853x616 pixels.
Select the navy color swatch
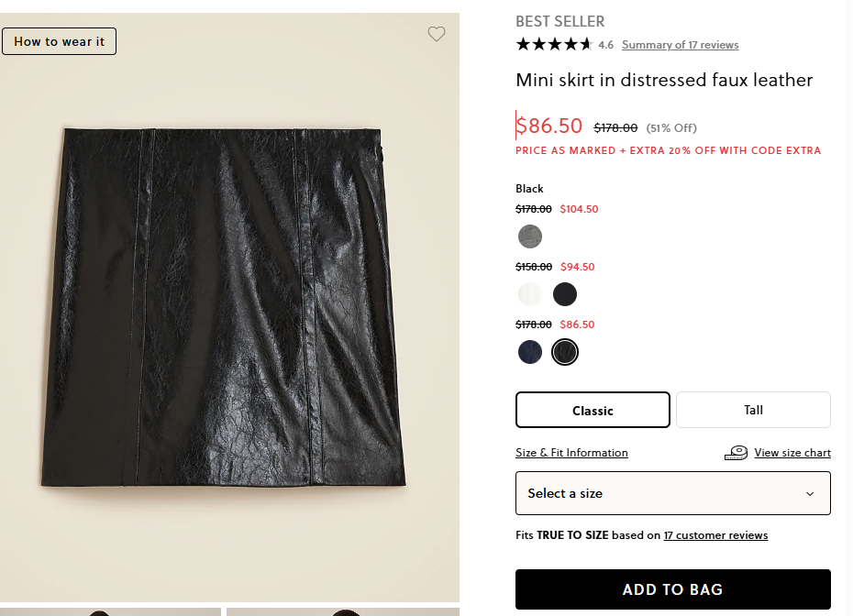pos(530,352)
